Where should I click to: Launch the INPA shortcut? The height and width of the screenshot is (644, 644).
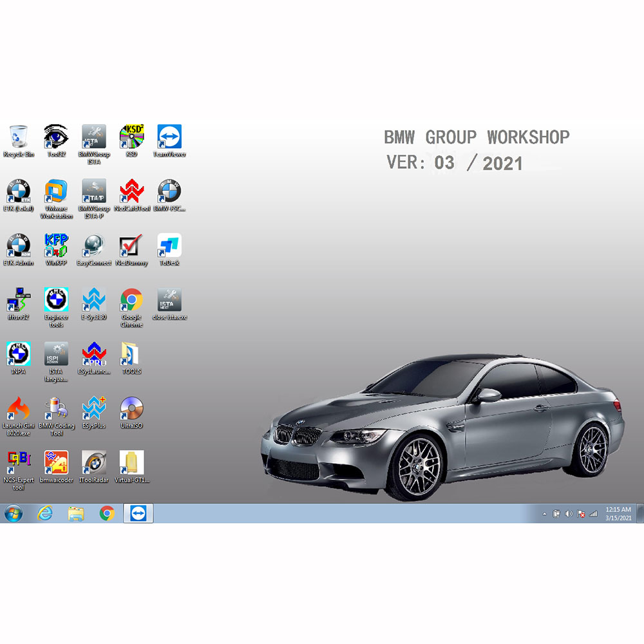pyautogui.click(x=19, y=358)
